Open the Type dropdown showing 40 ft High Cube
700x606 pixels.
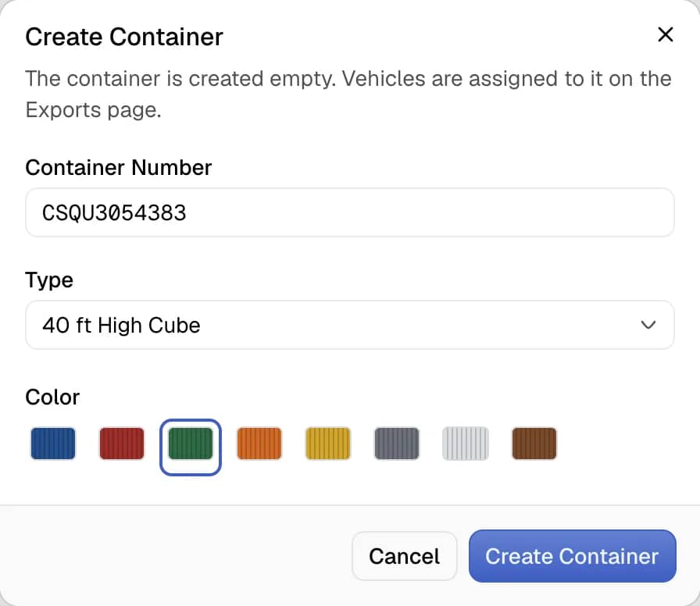[349, 325]
